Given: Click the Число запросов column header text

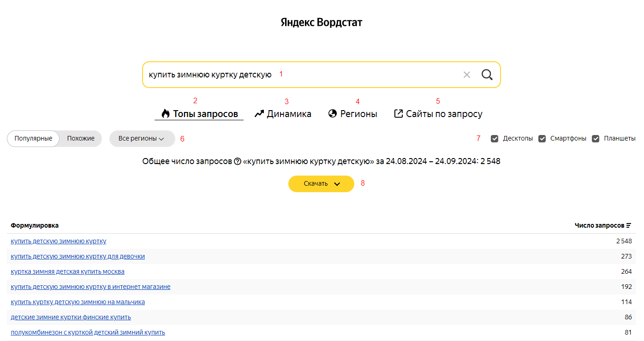Looking at the screenshot, I should pyautogui.click(x=599, y=225).
